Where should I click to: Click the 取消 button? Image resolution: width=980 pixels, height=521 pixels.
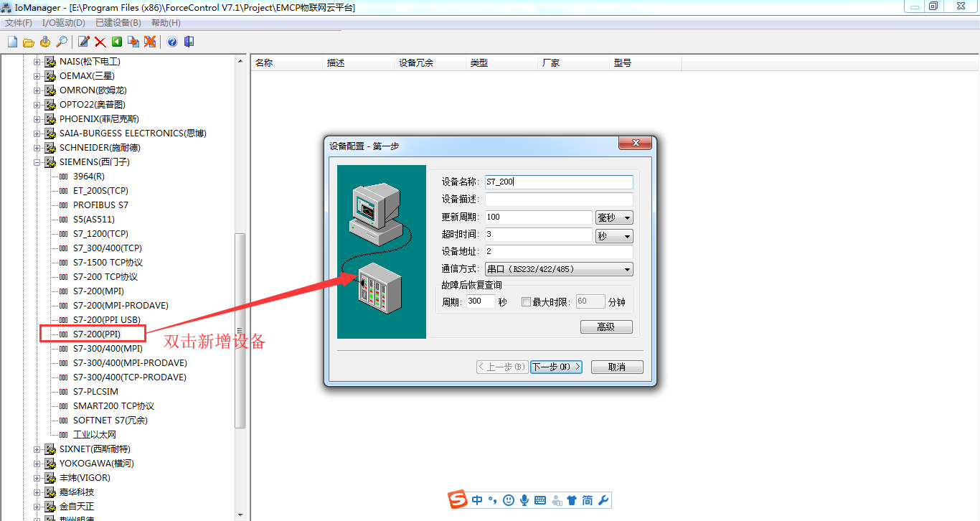click(x=617, y=367)
